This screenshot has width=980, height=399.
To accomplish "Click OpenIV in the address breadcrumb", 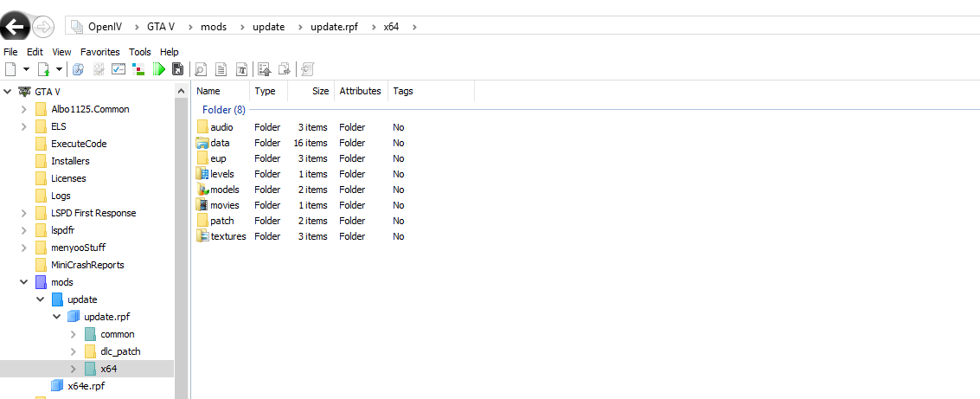I will coord(105,26).
